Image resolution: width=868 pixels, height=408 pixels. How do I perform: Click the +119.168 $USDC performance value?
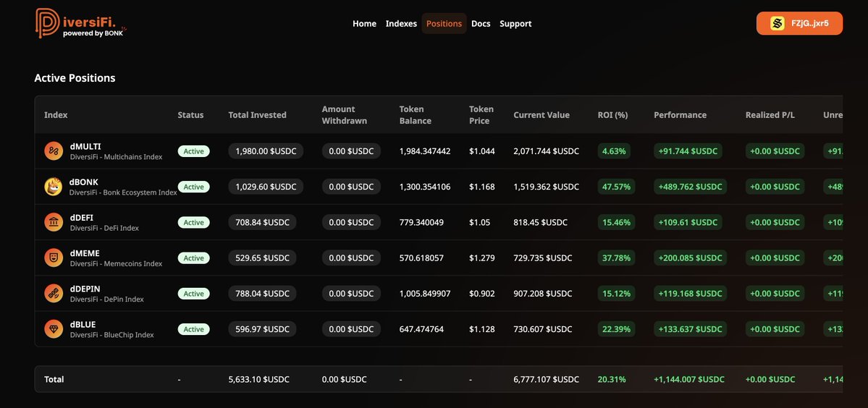point(691,294)
